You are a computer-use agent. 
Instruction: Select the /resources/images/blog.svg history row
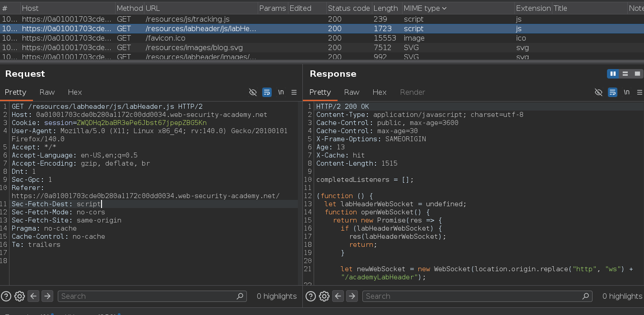[322, 47]
